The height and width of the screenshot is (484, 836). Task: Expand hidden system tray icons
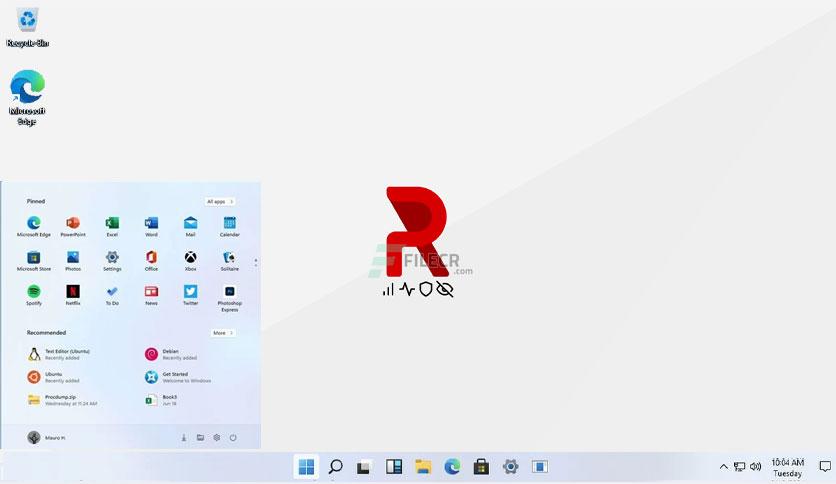point(724,467)
